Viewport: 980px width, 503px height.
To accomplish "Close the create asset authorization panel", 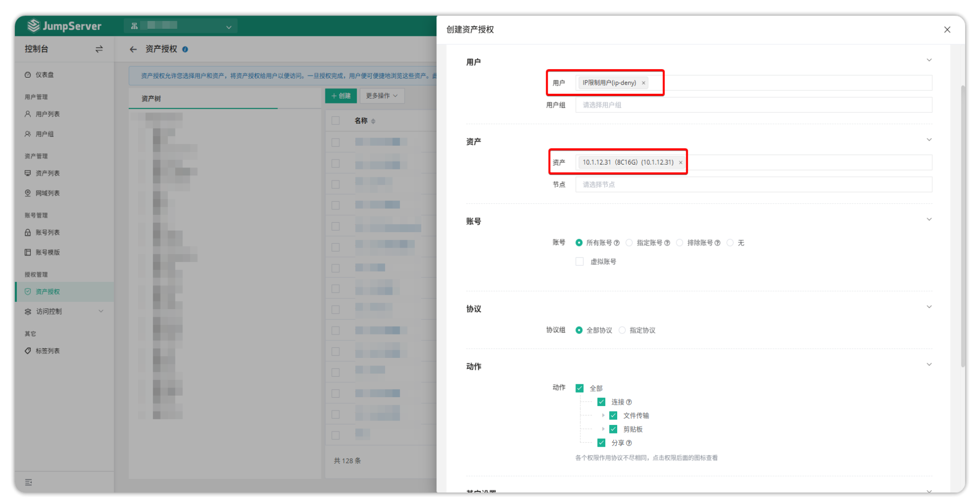I will pyautogui.click(x=947, y=30).
